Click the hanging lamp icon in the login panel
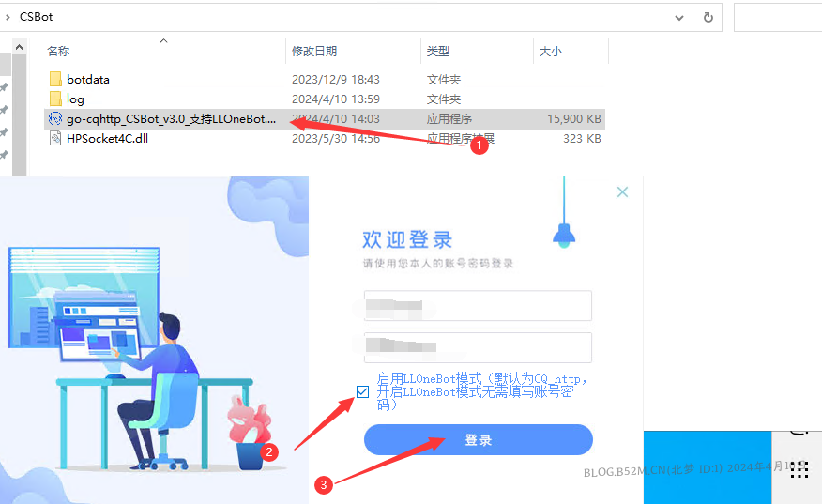 (563, 233)
